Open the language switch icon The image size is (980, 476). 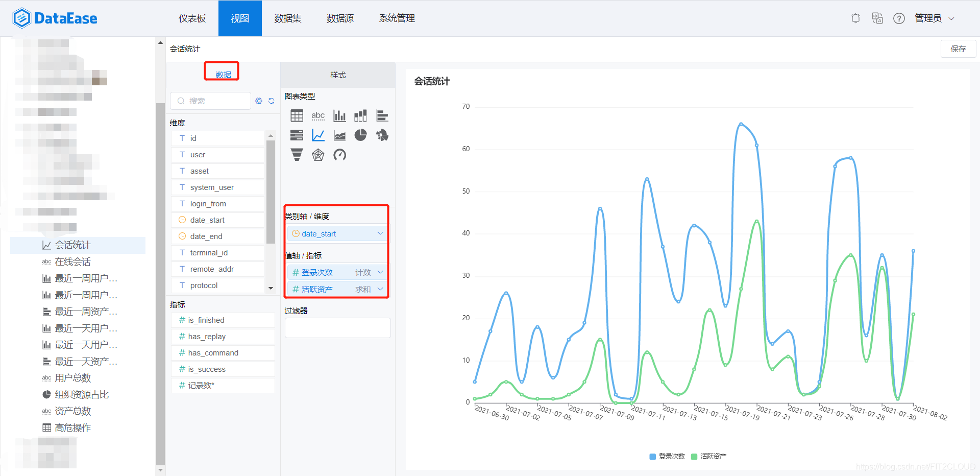point(877,18)
